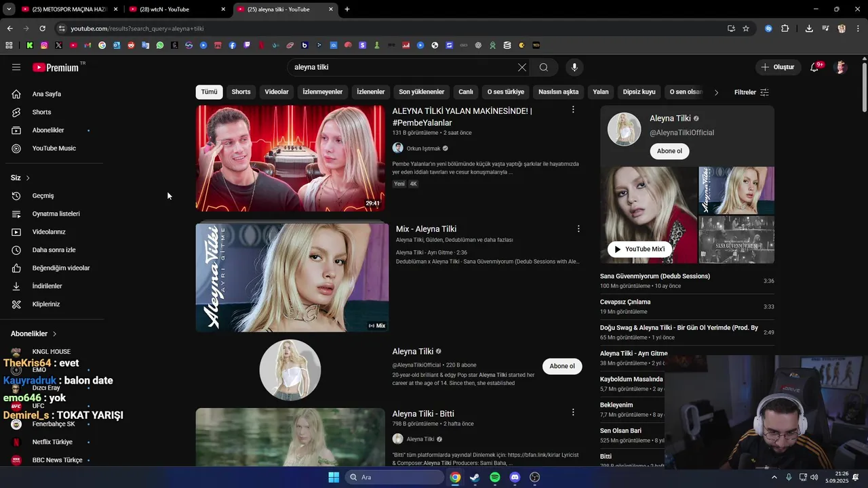The height and width of the screenshot is (488, 868).
Task: Open the Beğendiğim videolar thumbs-up icon
Action: (16, 268)
